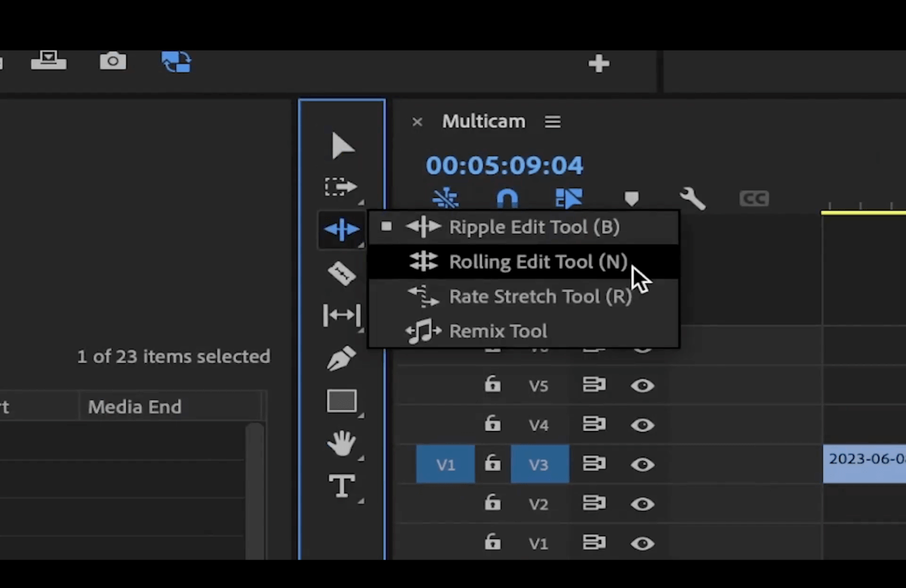This screenshot has width=906, height=588.
Task: Toggle proxies with the blue swap icon
Action: tap(177, 61)
